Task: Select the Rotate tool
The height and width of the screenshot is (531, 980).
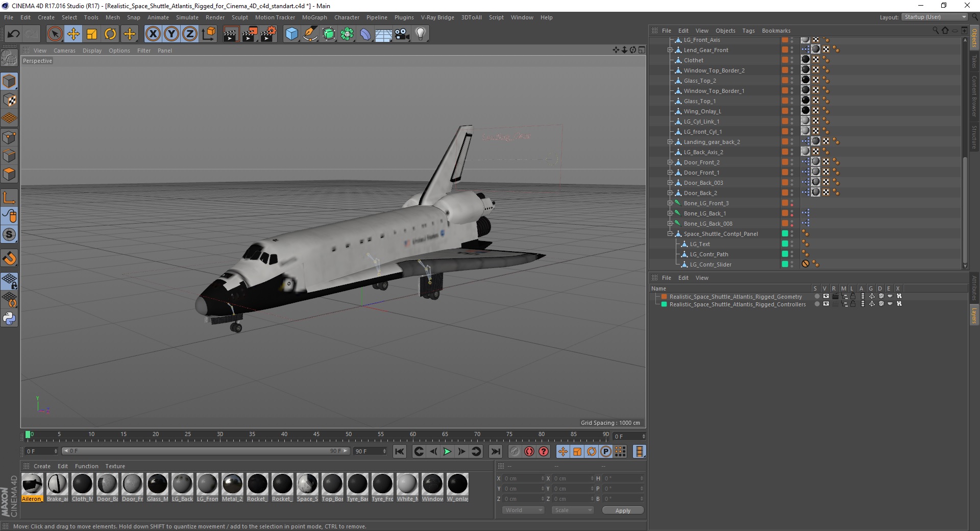Action: pyautogui.click(x=110, y=34)
